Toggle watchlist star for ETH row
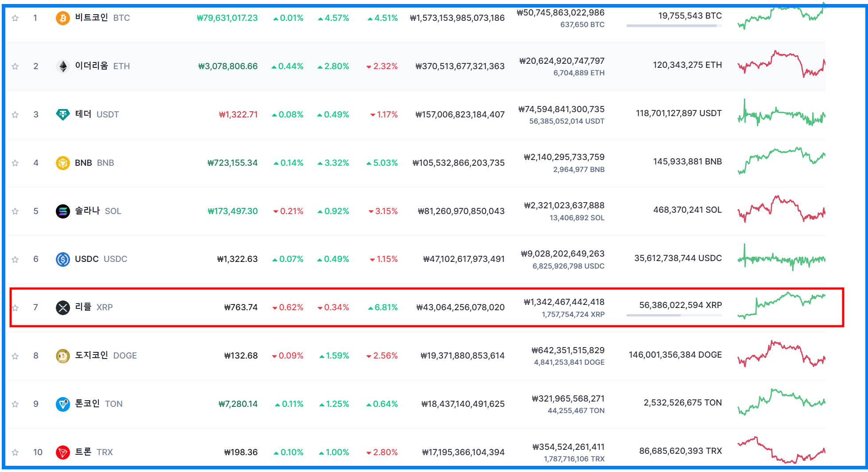 point(15,66)
